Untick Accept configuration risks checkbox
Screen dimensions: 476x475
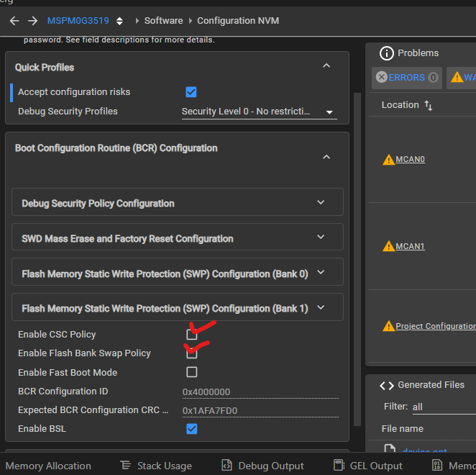[x=191, y=92]
